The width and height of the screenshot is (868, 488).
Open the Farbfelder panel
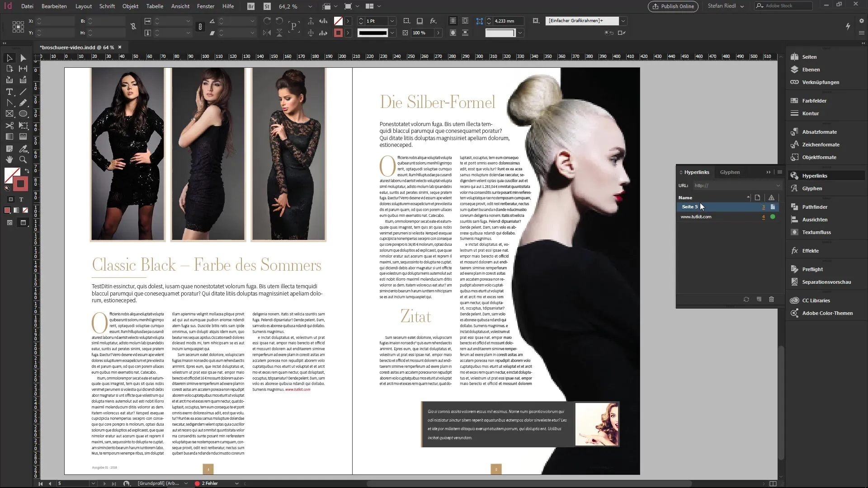coord(814,101)
